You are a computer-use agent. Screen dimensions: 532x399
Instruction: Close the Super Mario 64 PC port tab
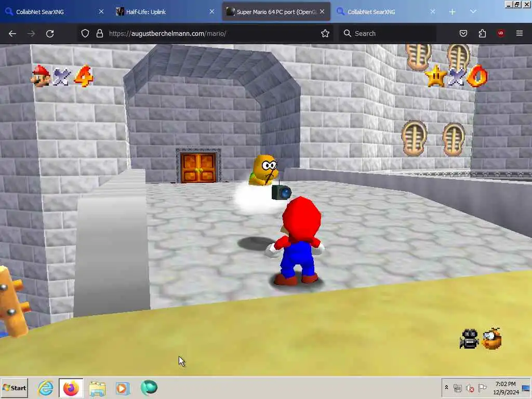point(322,12)
